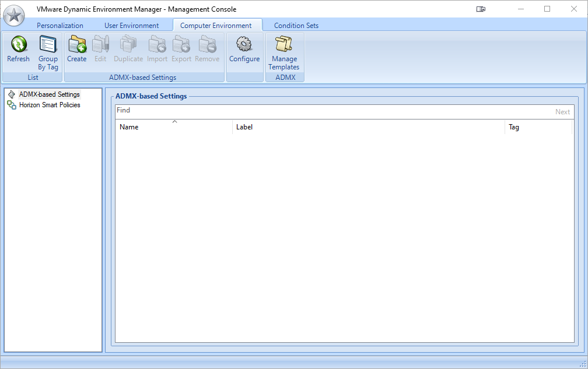
Task: Click the Horizon Smart Policies tree icon
Action: [x=12, y=105]
